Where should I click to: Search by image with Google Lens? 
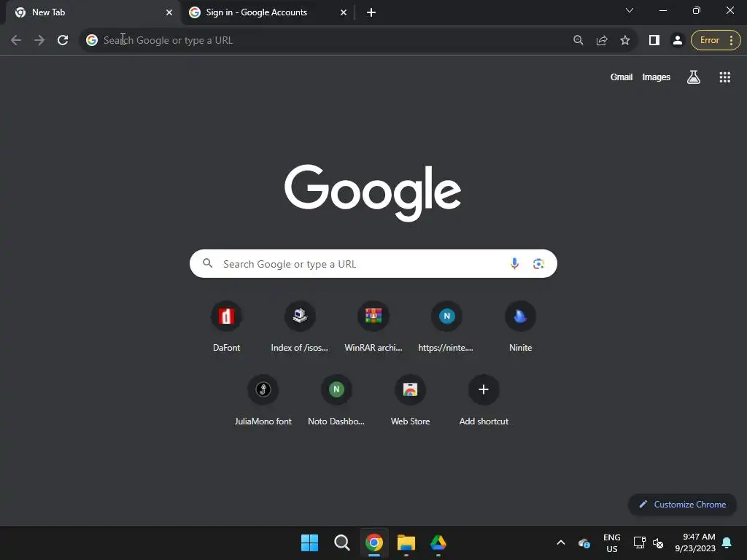538,263
